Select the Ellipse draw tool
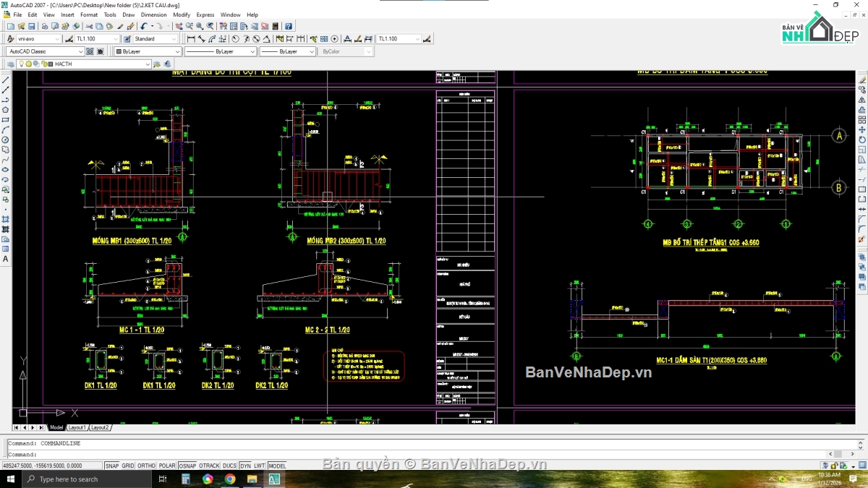Screen dimensions: 868x488 click(x=6, y=169)
